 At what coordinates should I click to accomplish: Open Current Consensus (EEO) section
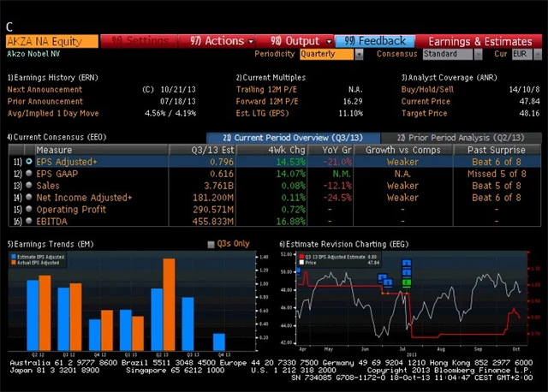click(x=57, y=137)
